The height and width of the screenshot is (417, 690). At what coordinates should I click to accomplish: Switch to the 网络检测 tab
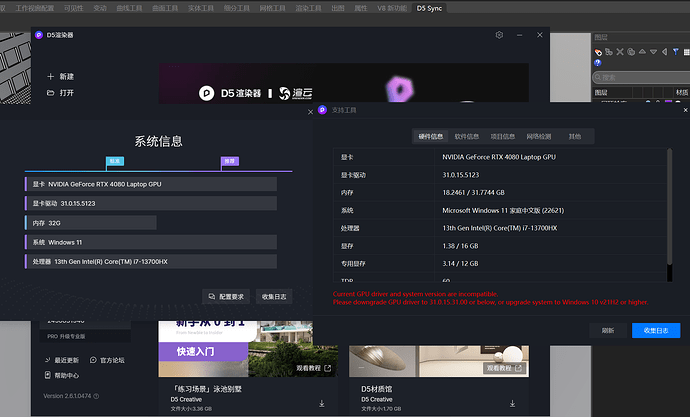pyautogui.click(x=539, y=136)
